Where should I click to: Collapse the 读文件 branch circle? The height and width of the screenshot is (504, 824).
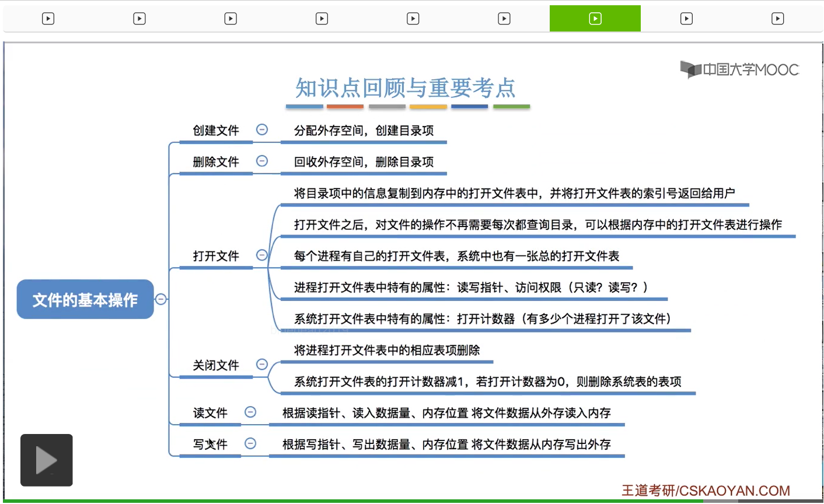(x=250, y=412)
